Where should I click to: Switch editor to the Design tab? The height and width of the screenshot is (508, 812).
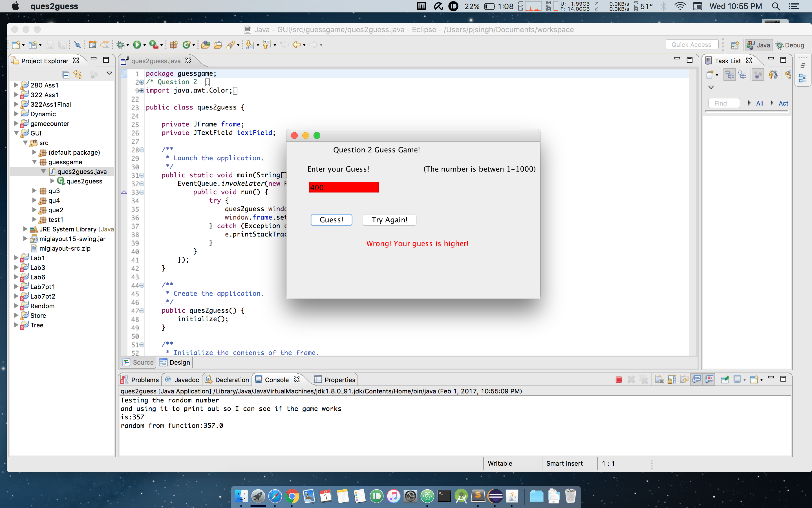click(175, 362)
